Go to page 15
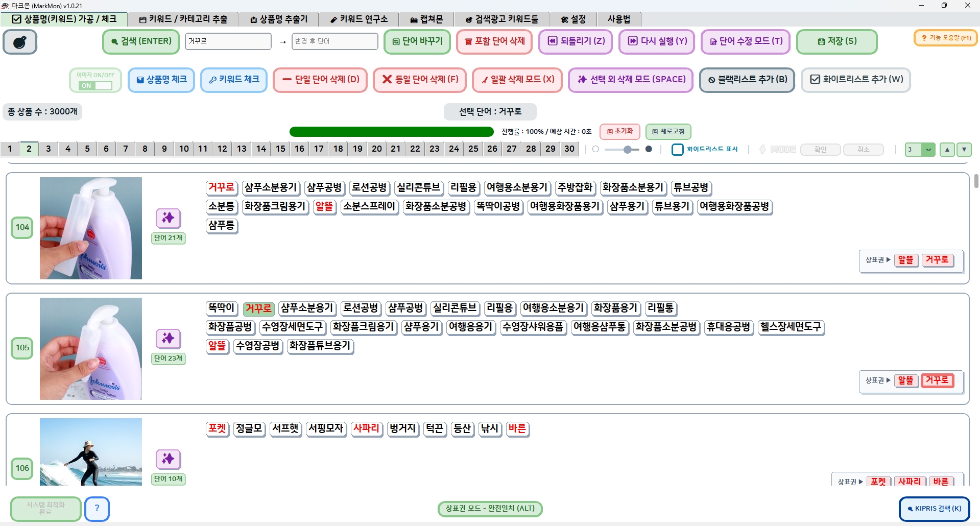This screenshot has width=980, height=526. pos(280,149)
